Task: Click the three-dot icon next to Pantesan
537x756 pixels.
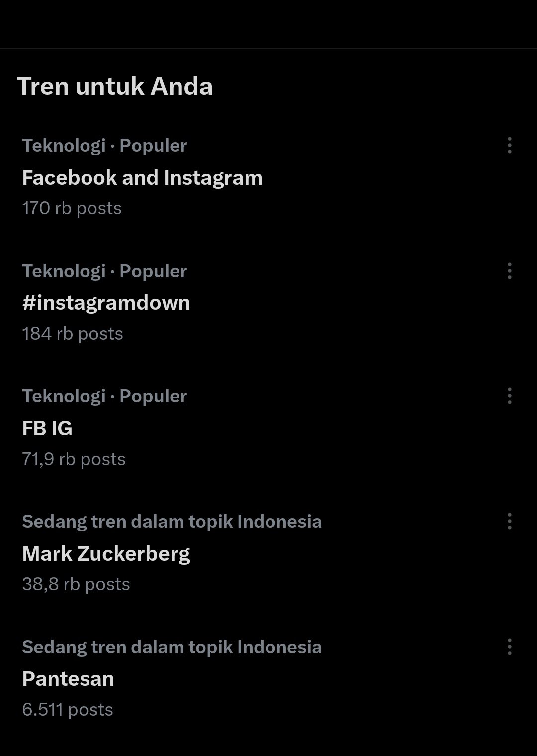Action: click(509, 647)
